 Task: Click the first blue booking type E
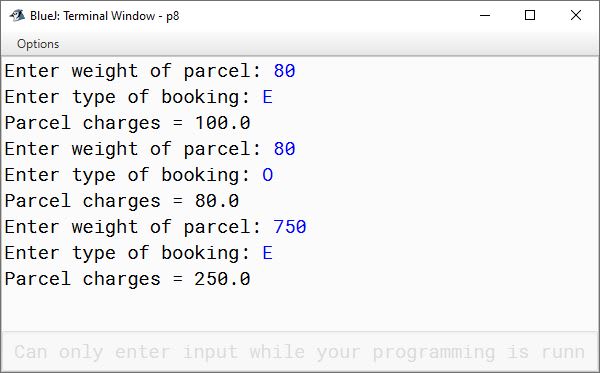tap(267, 97)
